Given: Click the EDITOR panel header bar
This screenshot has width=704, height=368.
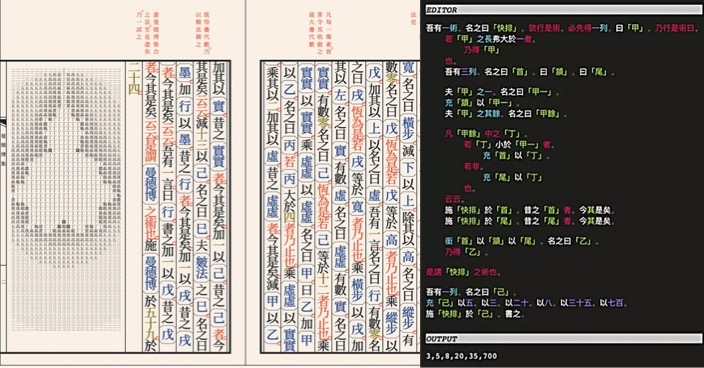Looking at the screenshot, I should (563, 10).
